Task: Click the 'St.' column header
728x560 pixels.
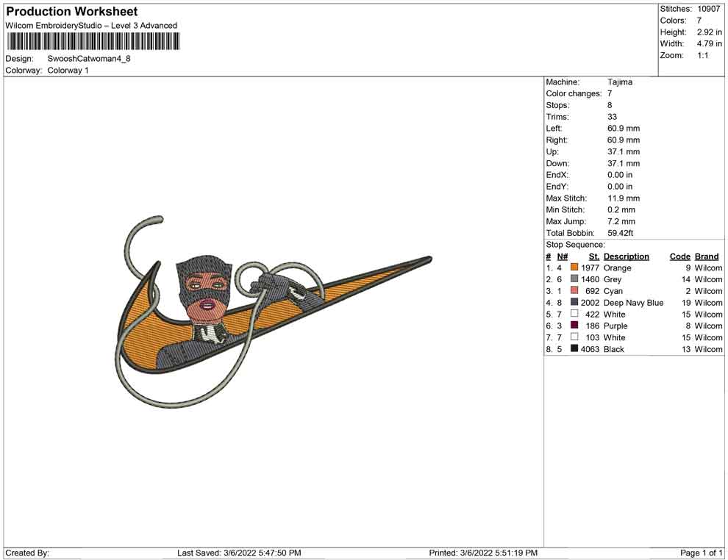Action: click(594, 256)
